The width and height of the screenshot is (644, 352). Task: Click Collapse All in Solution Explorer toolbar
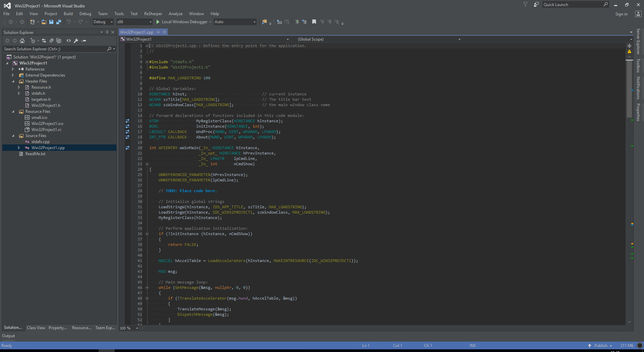pos(51,41)
